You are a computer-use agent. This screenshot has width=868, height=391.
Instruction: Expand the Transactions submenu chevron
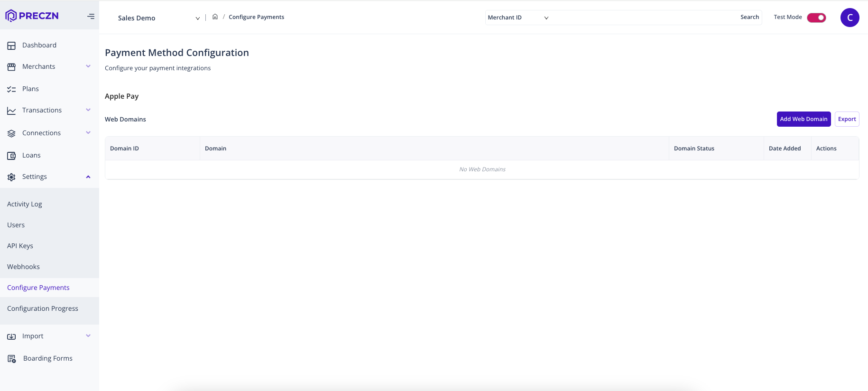88,110
